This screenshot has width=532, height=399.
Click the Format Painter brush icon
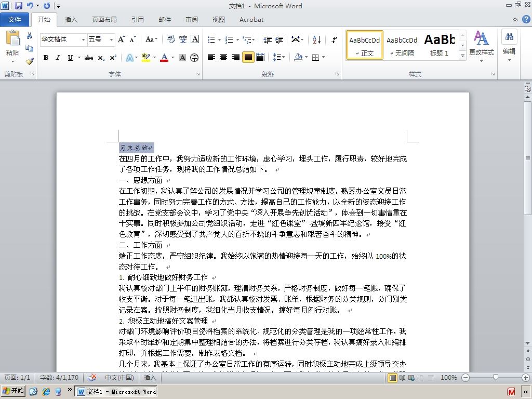(x=30, y=61)
